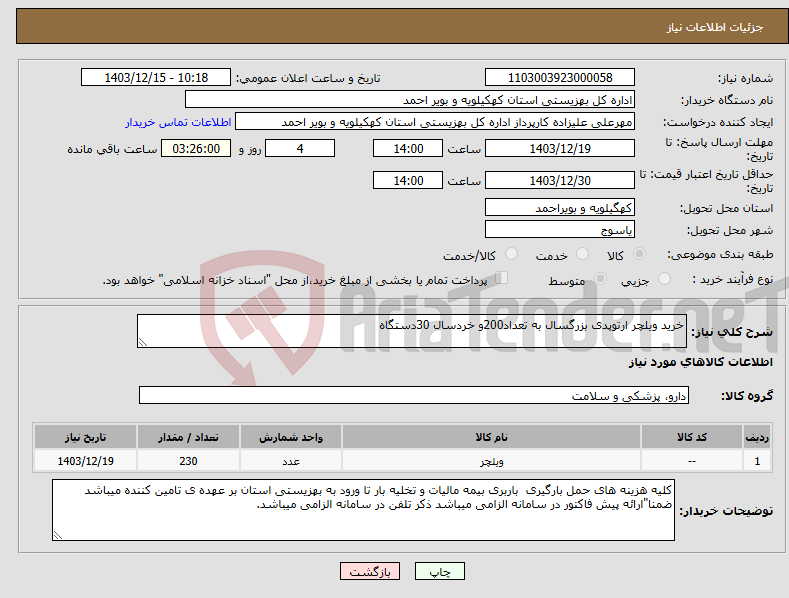Click the remaining time field 03:26:00
789x598 pixels.
coord(196,148)
